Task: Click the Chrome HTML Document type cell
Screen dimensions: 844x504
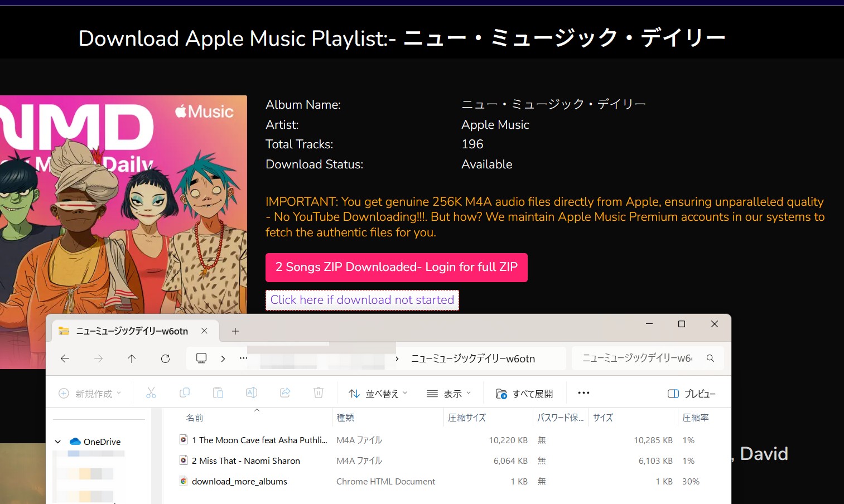Action: tap(385, 481)
